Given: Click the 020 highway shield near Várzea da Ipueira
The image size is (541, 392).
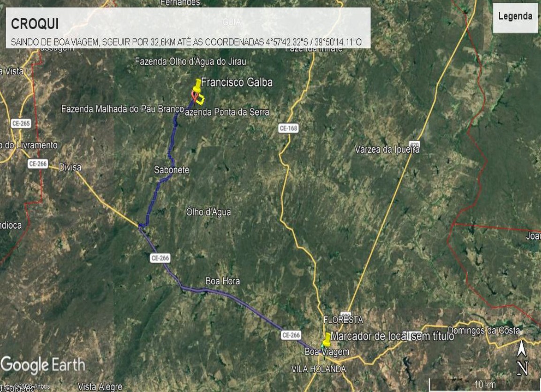Looking at the screenshot, I should pyautogui.click(x=414, y=144).
